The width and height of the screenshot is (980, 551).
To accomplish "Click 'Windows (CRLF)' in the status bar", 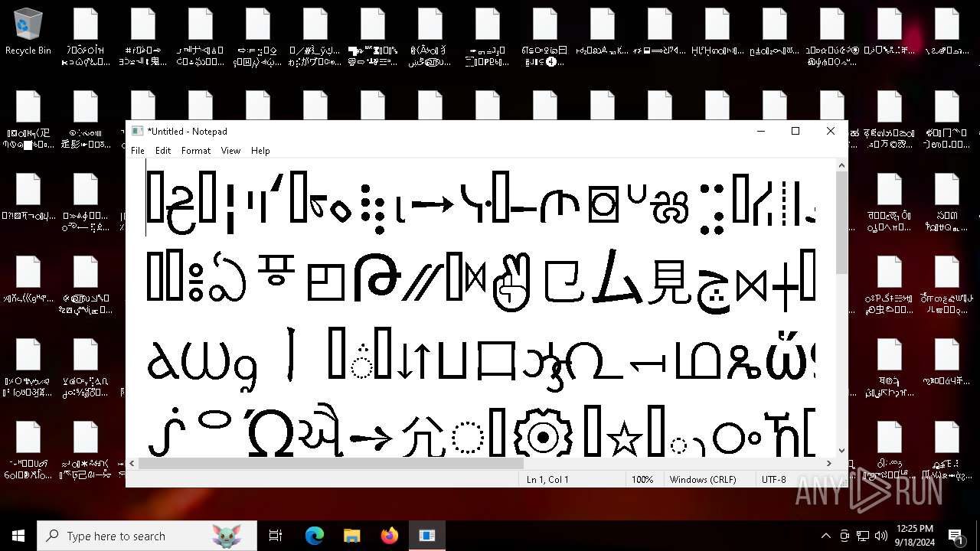I will pos(703,480).
